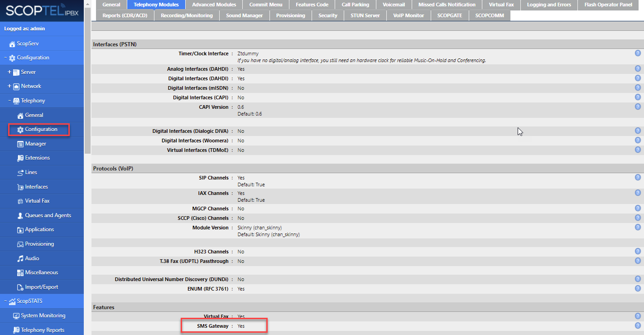This screenshot has width=644, height=335.
Task: Open the Provisioning tab in second row
Action: [x=291, y=15]
